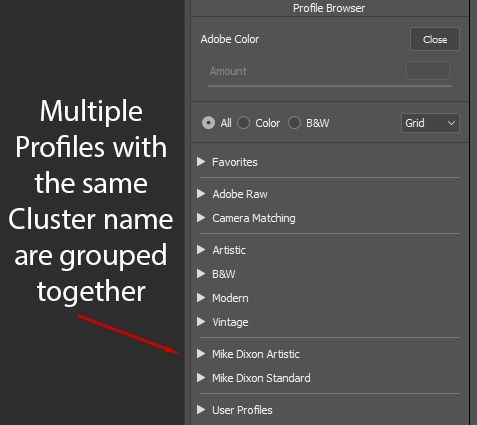
Task: Click the triangle icon beside Artistic
Action: click(201, 250)
